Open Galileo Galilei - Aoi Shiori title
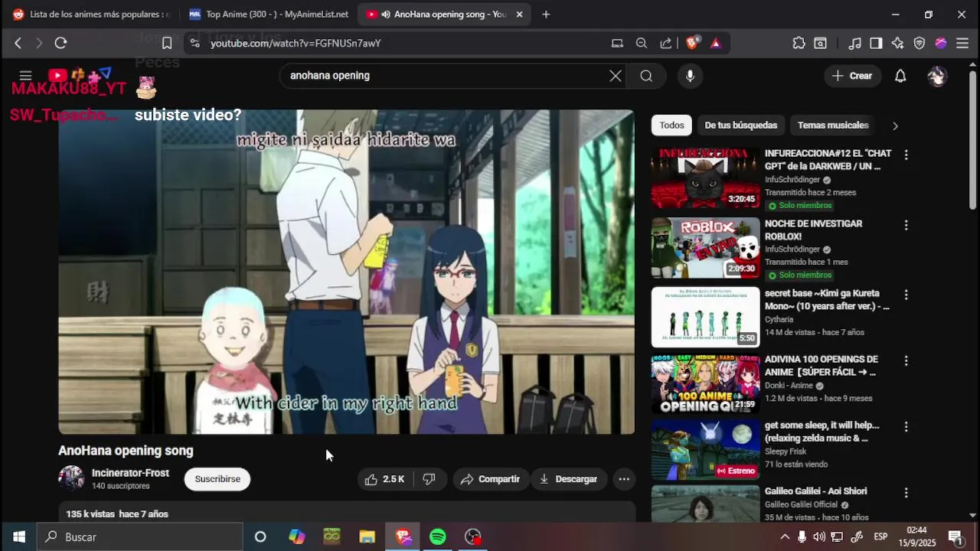Viewport: 980px width, 551px height. 815,491
